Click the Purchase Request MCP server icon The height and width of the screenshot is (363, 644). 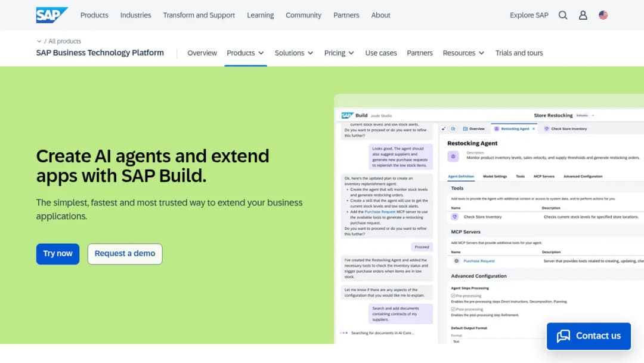(456, 261)
